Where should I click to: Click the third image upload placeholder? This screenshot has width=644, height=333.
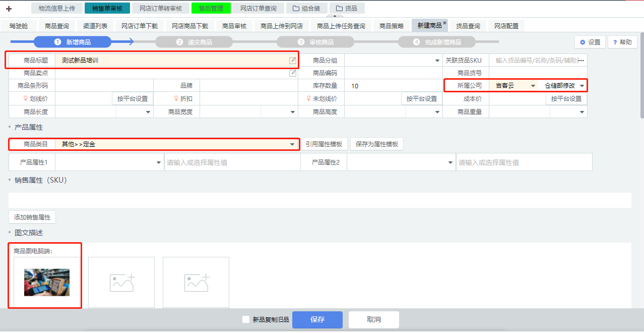196,282
